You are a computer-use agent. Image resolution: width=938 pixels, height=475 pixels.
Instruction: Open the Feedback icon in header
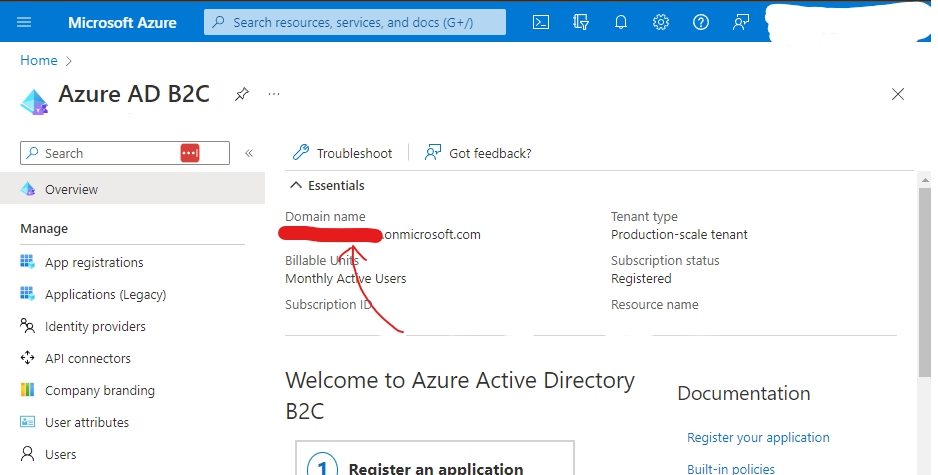click(741, 22)
